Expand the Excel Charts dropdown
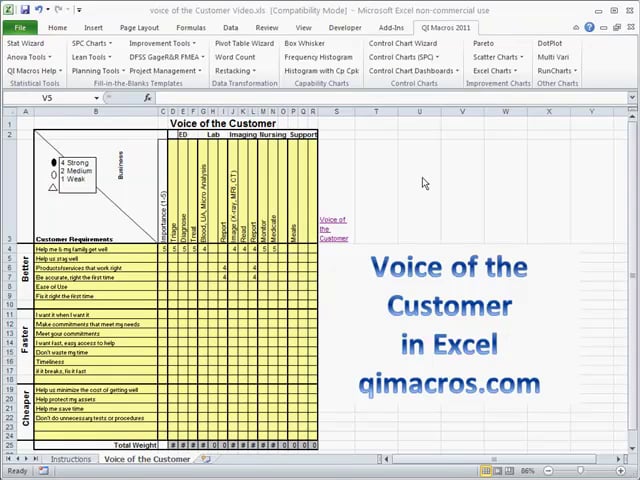 coord(495,71)
